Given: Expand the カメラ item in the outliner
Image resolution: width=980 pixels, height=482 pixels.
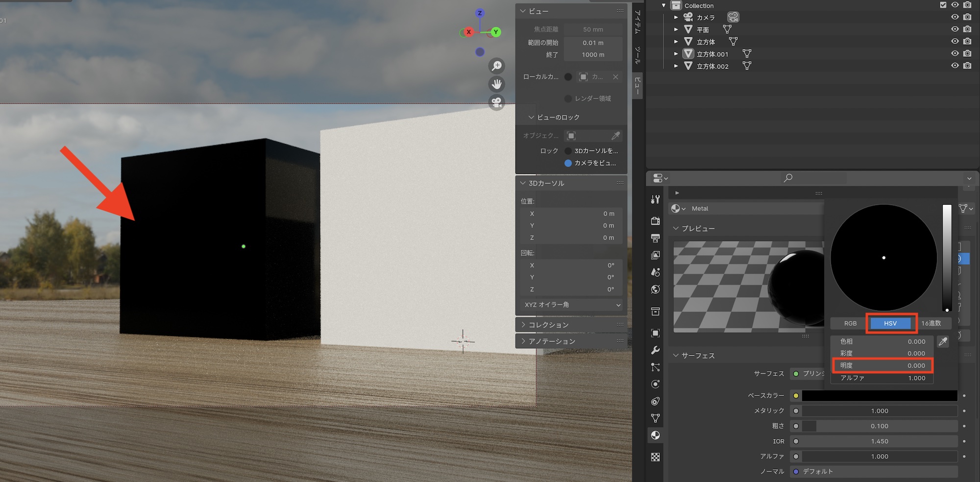Looking at the screenshot, I should pyautogui.click(x=676, y=17).
